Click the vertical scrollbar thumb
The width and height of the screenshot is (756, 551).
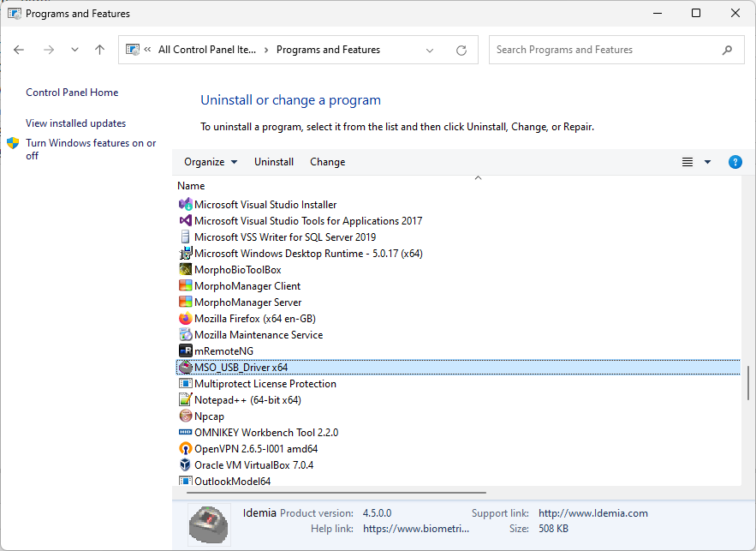pos(747,382)
